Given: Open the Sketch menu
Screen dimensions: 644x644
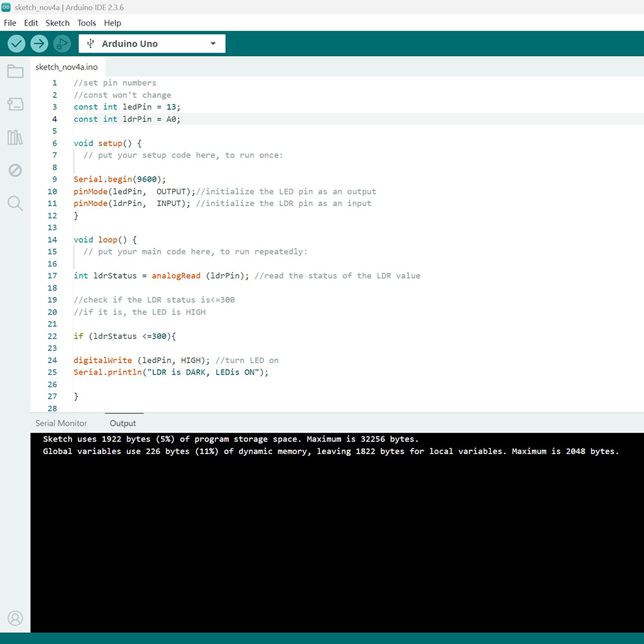Looking at the screenshot, I should click(57, 23).
